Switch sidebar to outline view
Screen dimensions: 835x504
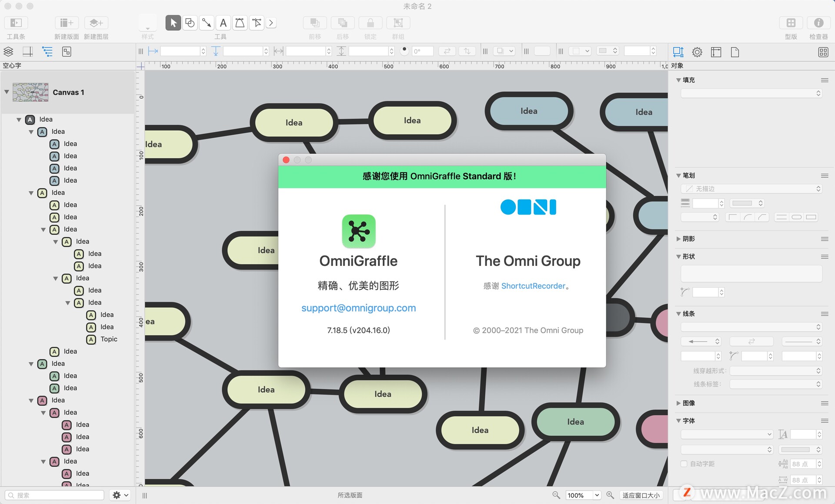pos(47,52)
